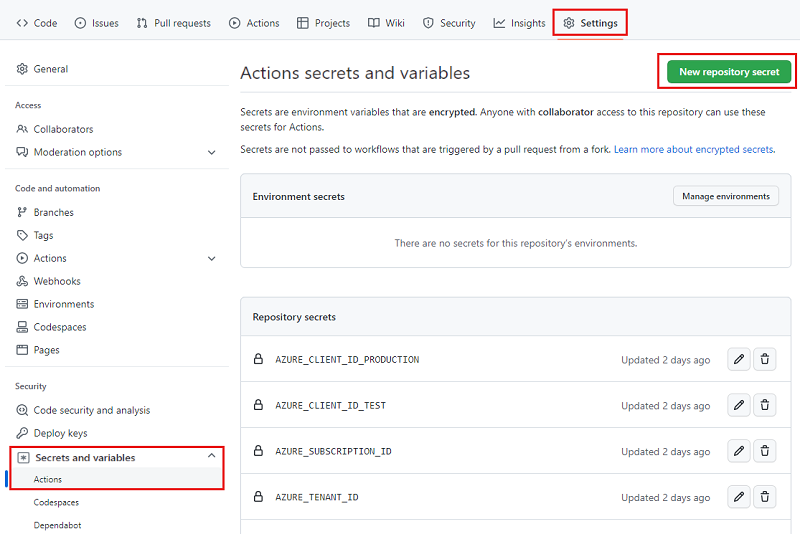Image resolution: width=800 pixels, height=534 pixels.
Task: Click the Collaborators people icon
Action: 22,129
